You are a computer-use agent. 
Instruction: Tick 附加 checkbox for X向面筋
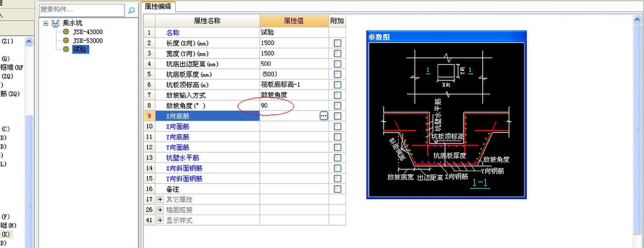coord(337,126)
